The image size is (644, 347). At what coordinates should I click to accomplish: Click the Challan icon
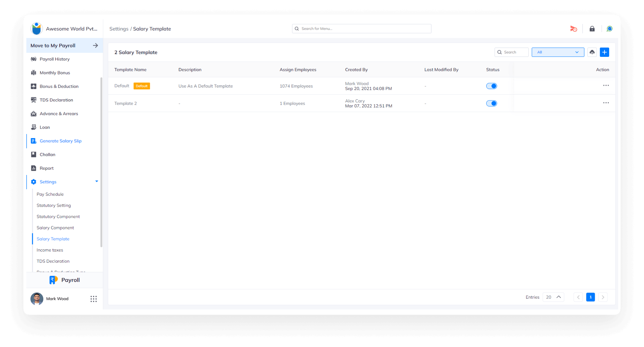coord(34,154)
